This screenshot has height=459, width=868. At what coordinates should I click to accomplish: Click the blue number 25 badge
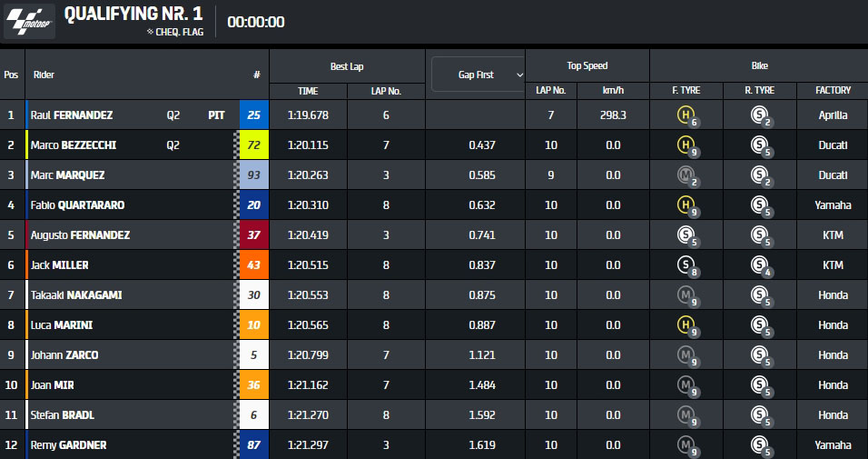253,115
